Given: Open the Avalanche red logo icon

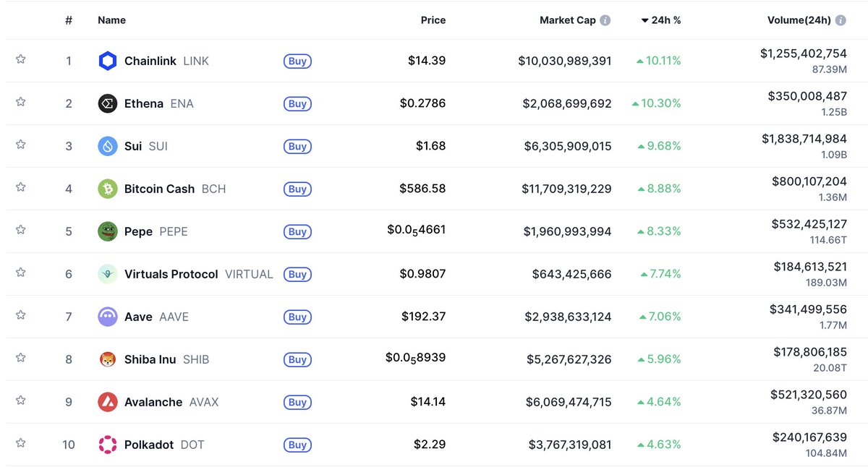Looking at the screenshot, I should [x=107, y=403].
